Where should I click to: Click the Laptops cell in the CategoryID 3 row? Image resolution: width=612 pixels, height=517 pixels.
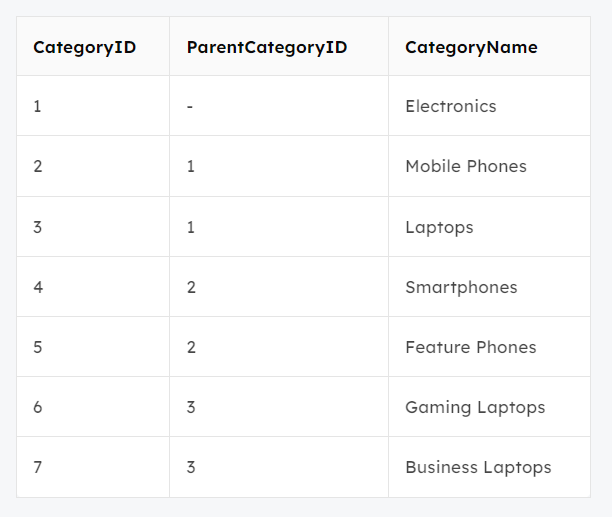pyautogui.click(x=439, y=227)
